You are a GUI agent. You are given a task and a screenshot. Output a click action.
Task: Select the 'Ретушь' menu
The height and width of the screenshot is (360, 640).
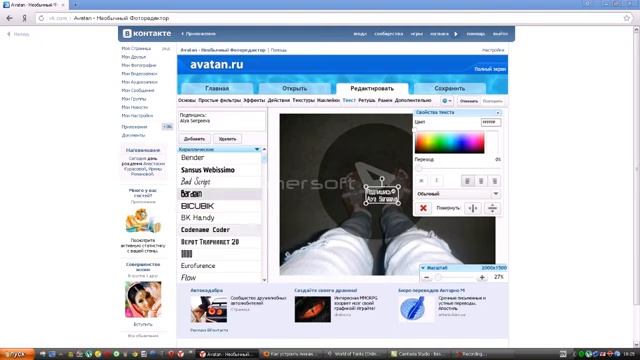tap(367, 100)
